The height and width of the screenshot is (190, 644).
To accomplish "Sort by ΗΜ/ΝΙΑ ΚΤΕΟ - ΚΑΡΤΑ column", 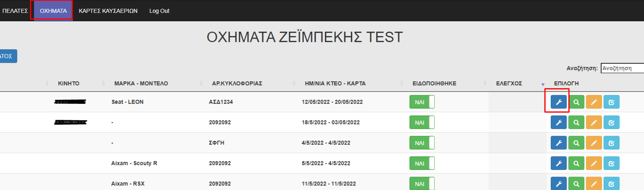I will point(335,83).
